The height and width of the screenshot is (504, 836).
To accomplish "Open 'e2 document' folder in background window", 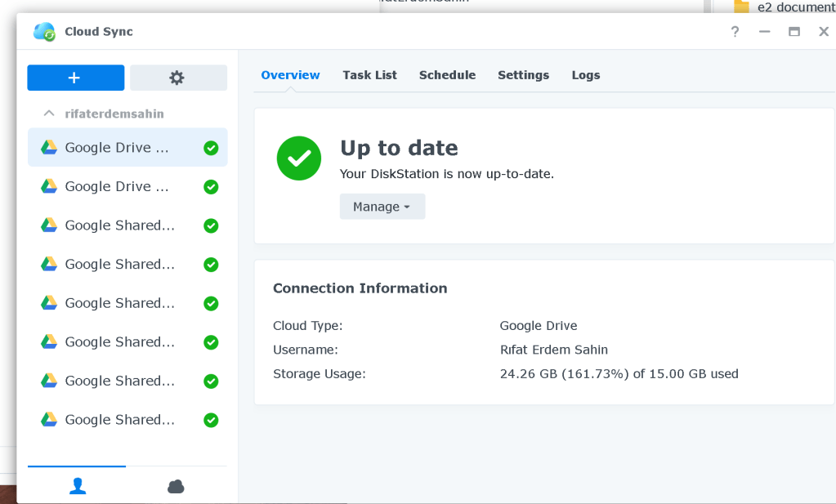I will (x=784, y=7).
